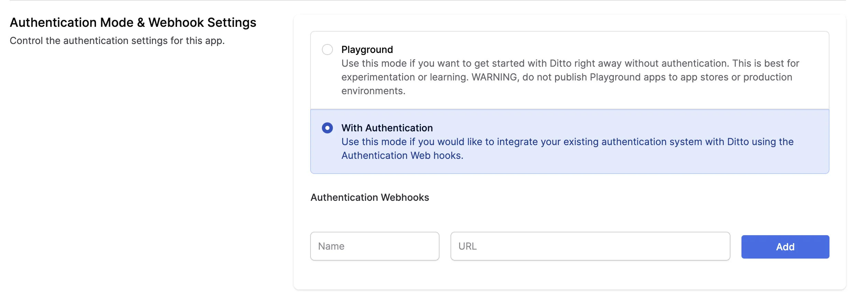868x295 pixels.
Task: Focus the webhook Name input field
Action: 375,246
